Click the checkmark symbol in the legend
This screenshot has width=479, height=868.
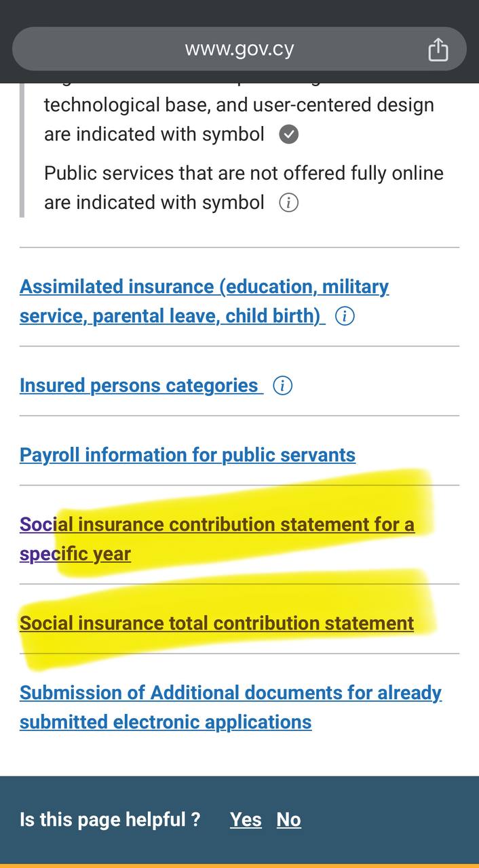(x=289, y=134)
